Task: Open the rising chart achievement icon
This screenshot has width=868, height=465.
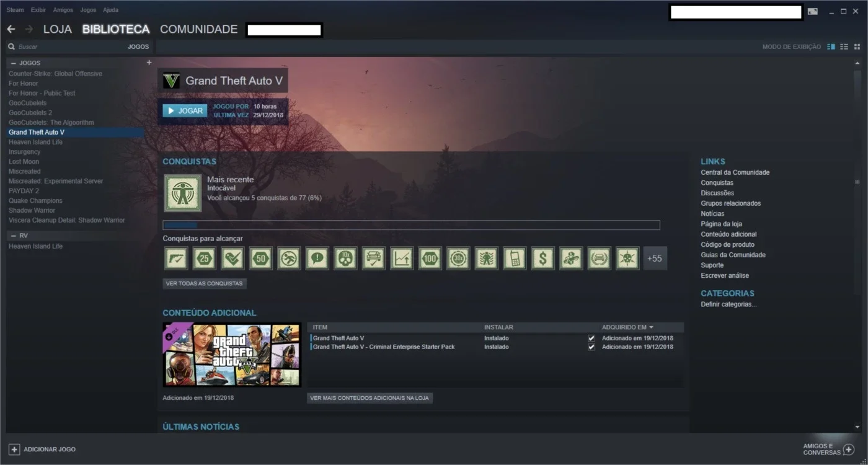Action: pyautogui.click(x=402, y=259)
